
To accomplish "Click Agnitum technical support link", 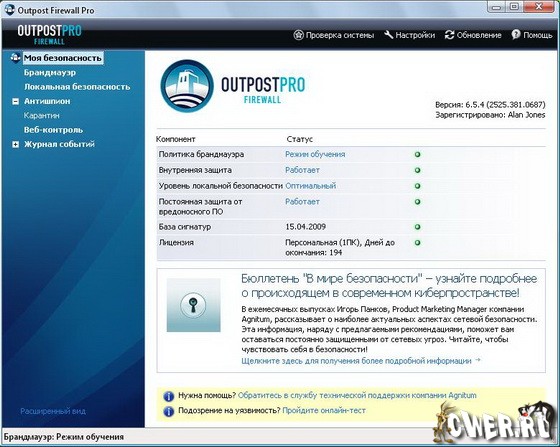I will point(357,395).
